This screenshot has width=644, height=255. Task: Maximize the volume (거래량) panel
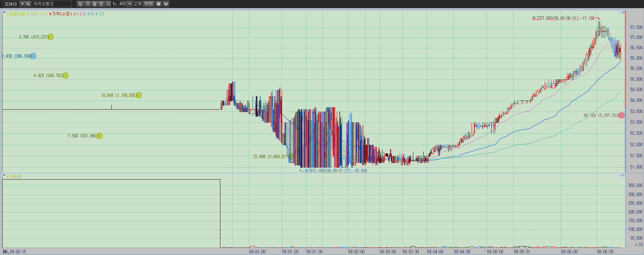point(620,175)
